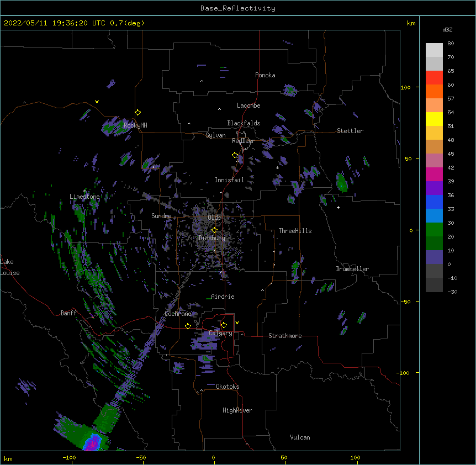Click the Airdrie city label
The image size is (476, 465).
(x=223, y=297)
